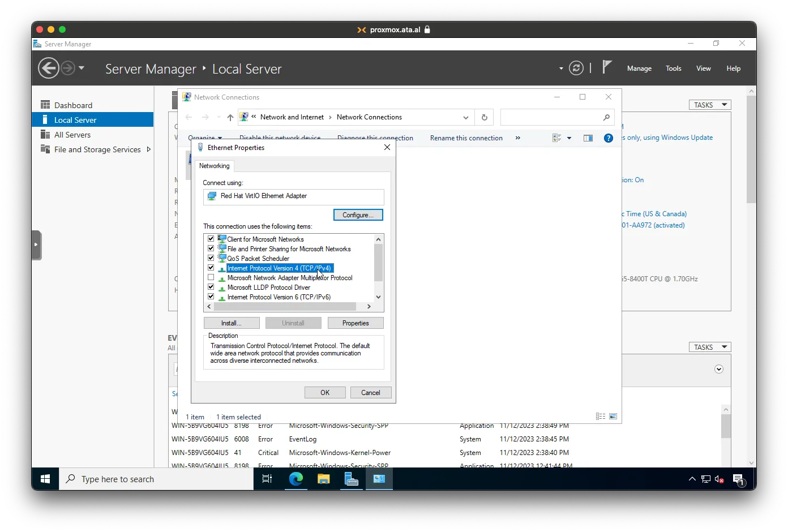Click Diagnose this connection
Viewport: 788px width, 532px height.
click(375, 138)
